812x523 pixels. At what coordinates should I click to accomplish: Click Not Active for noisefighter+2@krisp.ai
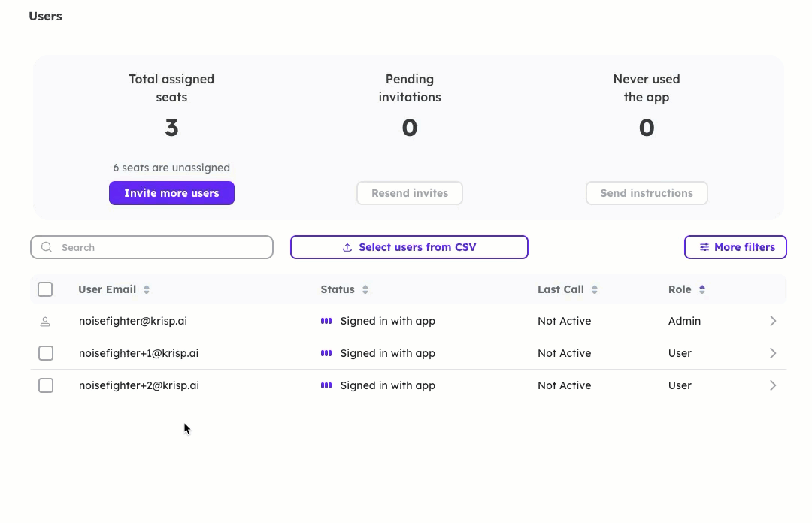tap(565, 385)
